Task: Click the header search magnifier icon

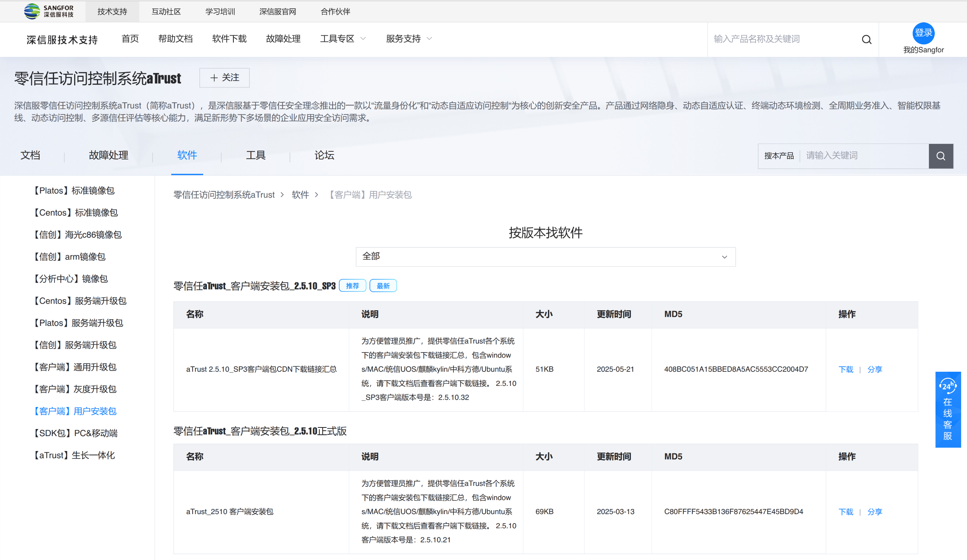Action: (867, 39)
